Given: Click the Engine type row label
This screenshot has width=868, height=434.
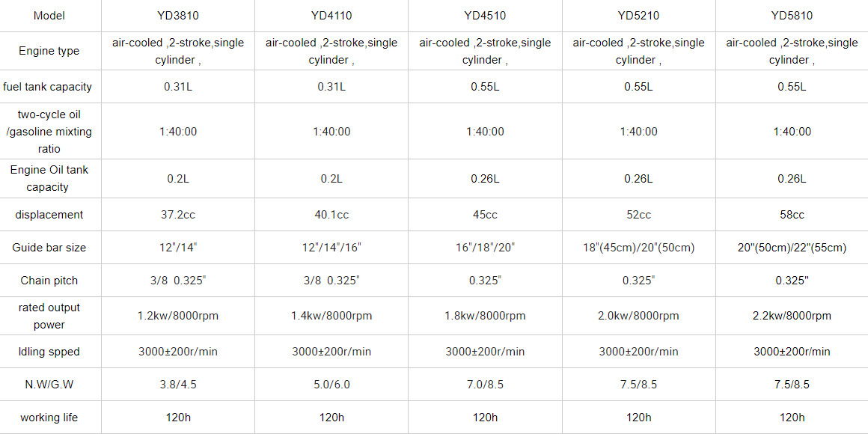Looking at the screenshot, I should click(x=49, y=51).
